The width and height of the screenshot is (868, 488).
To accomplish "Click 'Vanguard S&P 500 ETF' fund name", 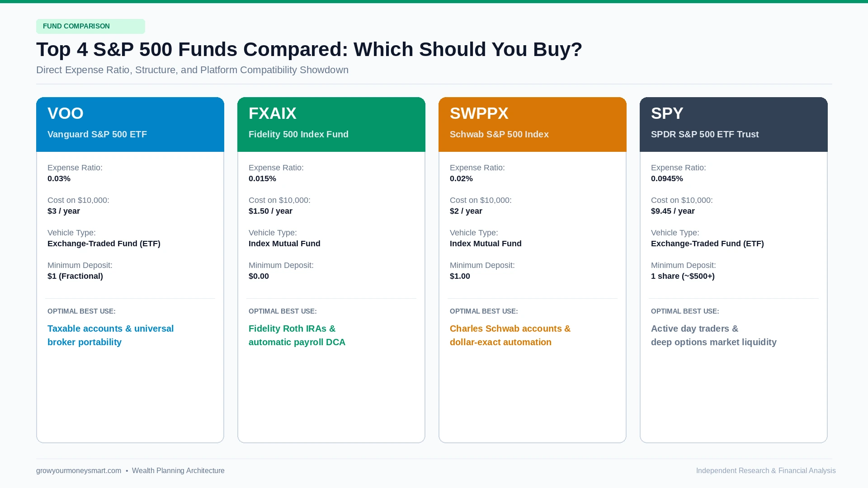I will click(97, 134).
